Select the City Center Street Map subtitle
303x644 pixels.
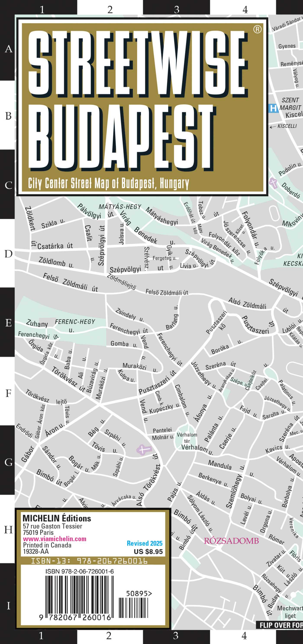coord(108,183)
